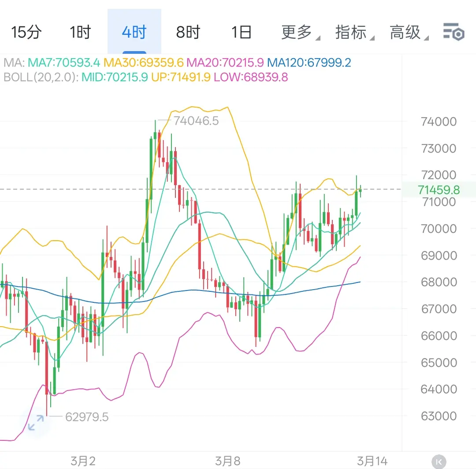Tap the UP:71491.9 Bollinger value
The image size is (476, 469).
tap(181, 78)
